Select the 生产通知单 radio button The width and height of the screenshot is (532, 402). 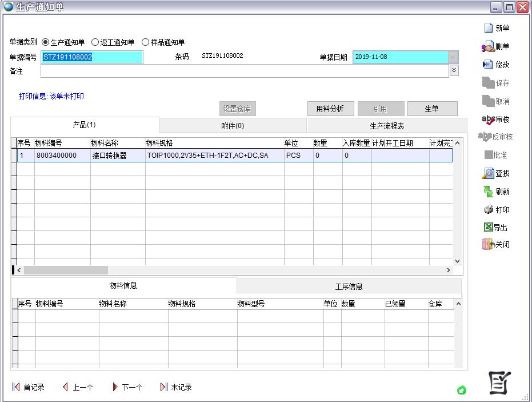click(46, 42)
